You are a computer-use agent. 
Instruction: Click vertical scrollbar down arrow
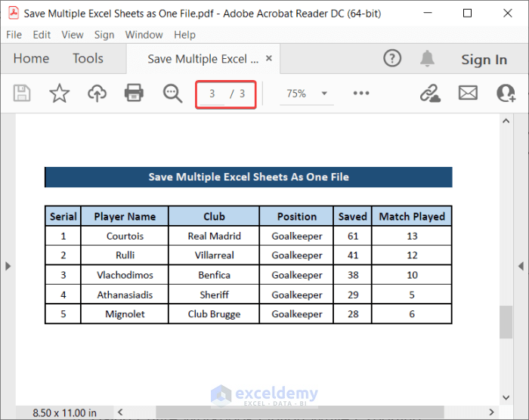point(506,397)
